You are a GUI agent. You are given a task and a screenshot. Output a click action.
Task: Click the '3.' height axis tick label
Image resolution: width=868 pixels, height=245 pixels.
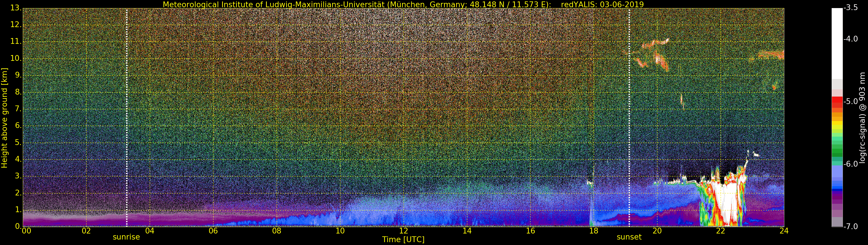tap(18, 176)
